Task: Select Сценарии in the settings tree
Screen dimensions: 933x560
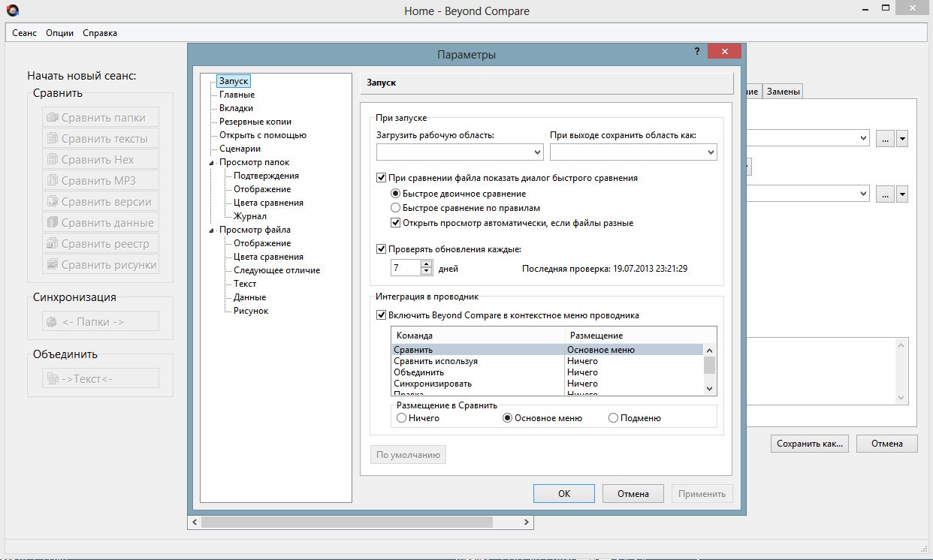Action: tap(240, 149)
